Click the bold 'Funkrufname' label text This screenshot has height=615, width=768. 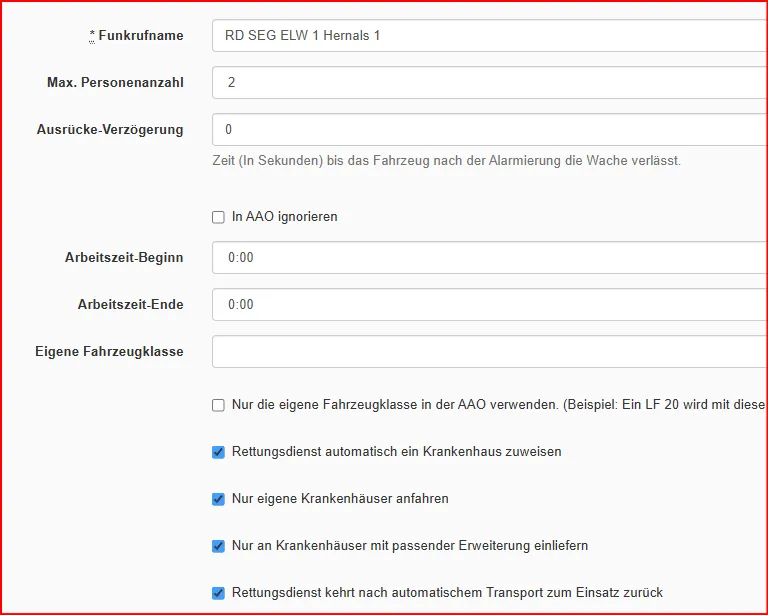[x=141, y=36]
